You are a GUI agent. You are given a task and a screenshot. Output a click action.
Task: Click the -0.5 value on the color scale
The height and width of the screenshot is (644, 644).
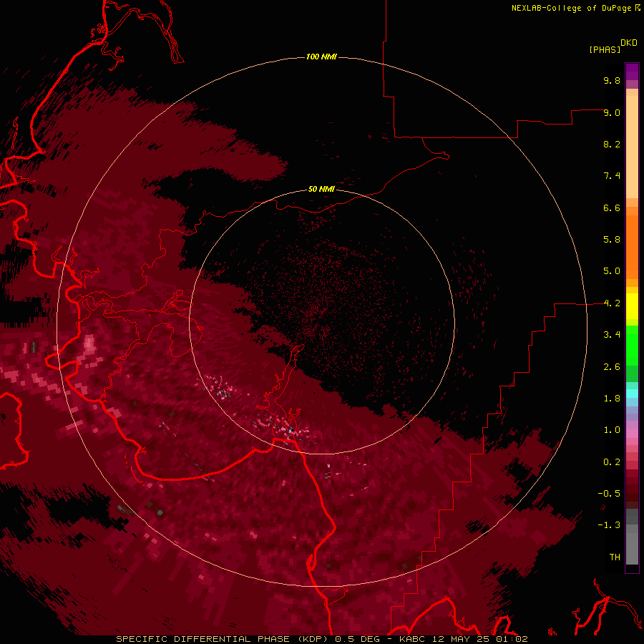(x=609, y=494)
